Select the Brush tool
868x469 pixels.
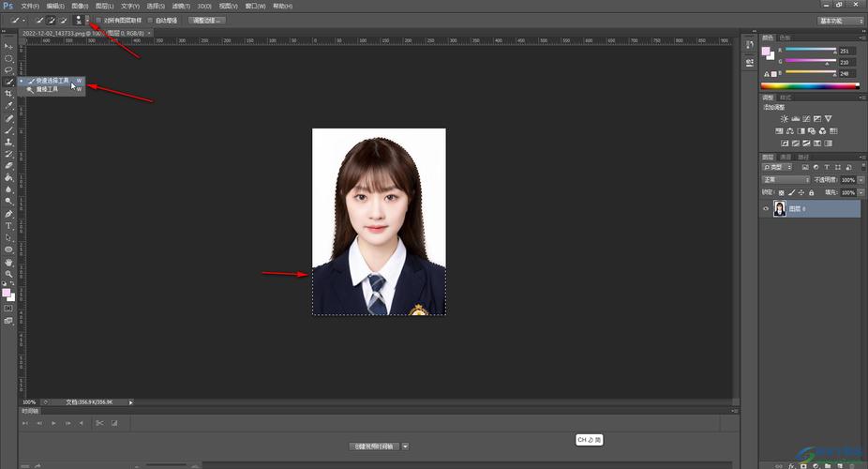click(8, 130)
